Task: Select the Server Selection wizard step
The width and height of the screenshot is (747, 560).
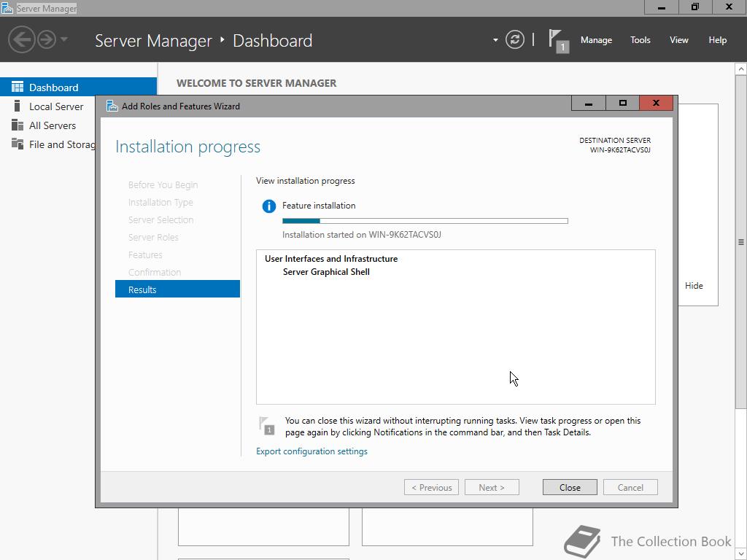Action: (x=161, y=219)
